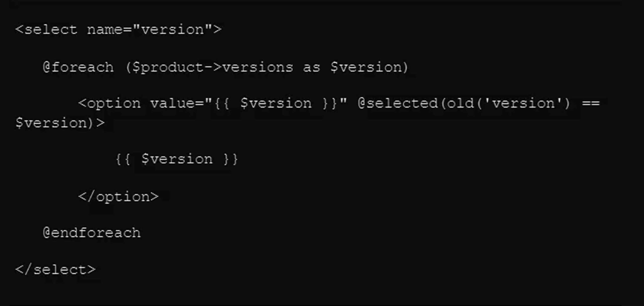Click $product in the foreach line

tap(168, 68)
